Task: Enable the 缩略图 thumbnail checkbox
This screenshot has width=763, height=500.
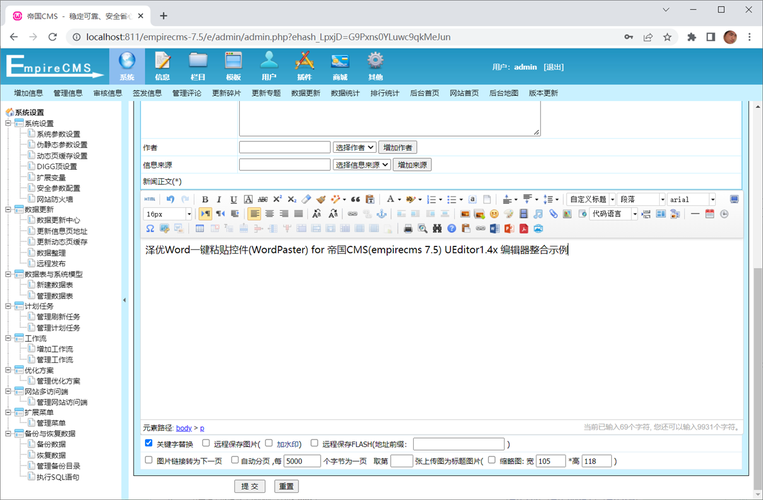Action: [491, 460]
